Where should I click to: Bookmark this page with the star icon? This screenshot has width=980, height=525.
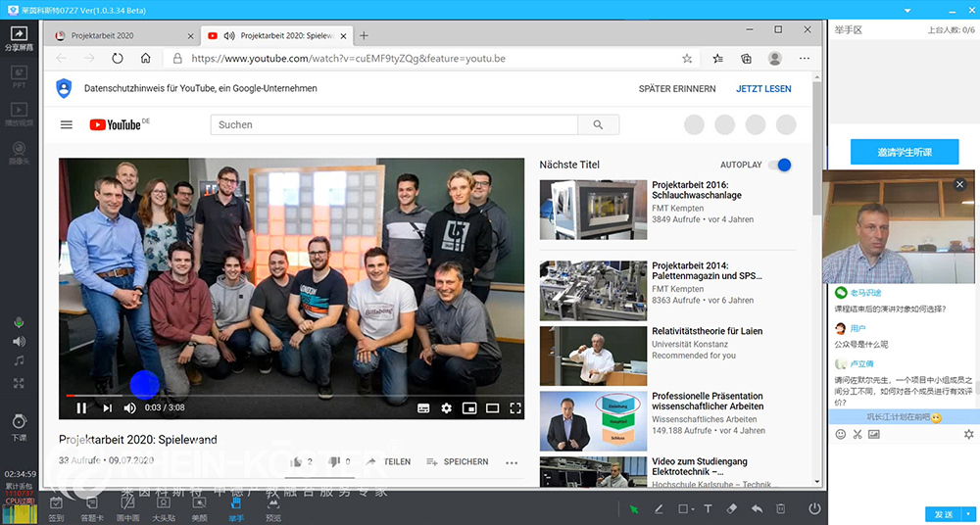[687, 58]
